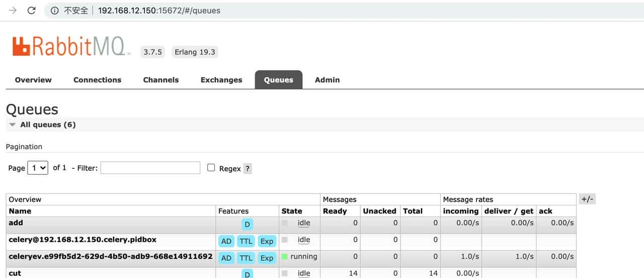Viewport: 644px width, 278px height.
Task: Open the Exchanges tab
Action: coord(221,80)
